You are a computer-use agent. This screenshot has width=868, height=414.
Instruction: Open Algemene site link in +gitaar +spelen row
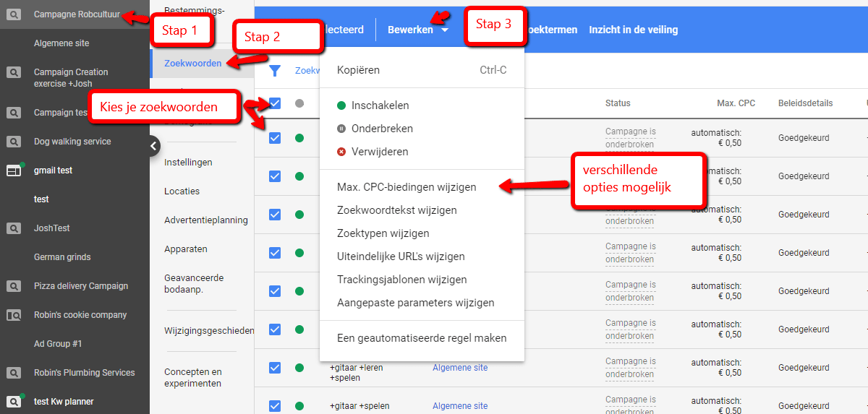[x=460, y=406]
